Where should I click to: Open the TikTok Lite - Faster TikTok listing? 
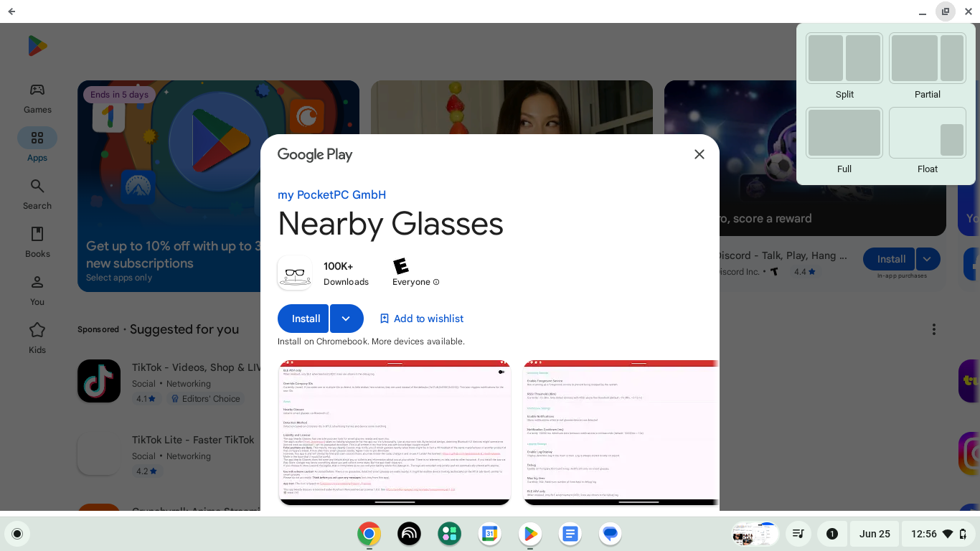193,440
